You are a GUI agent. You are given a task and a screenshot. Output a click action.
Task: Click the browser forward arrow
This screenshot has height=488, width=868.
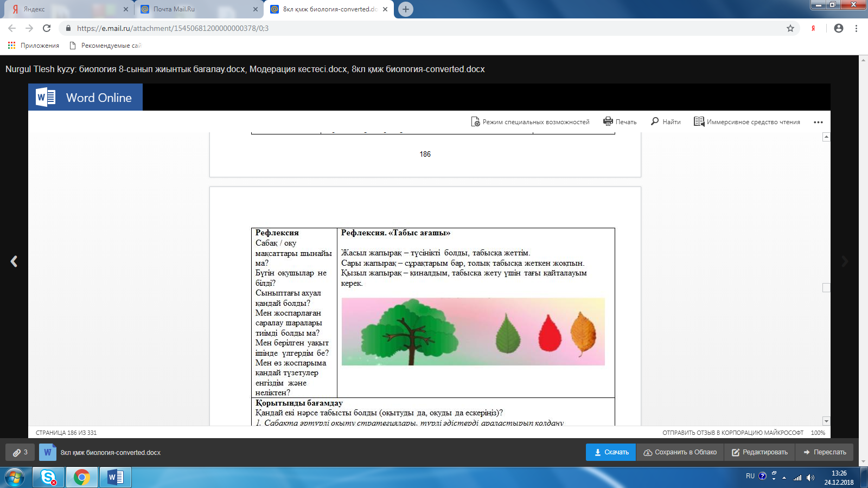(29, 28)
